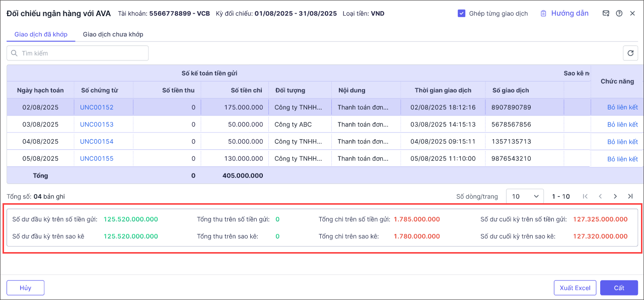This screenshot has height=300, width=644.
Task: Go to the next page arrow
Action: (x=615, y=196)
